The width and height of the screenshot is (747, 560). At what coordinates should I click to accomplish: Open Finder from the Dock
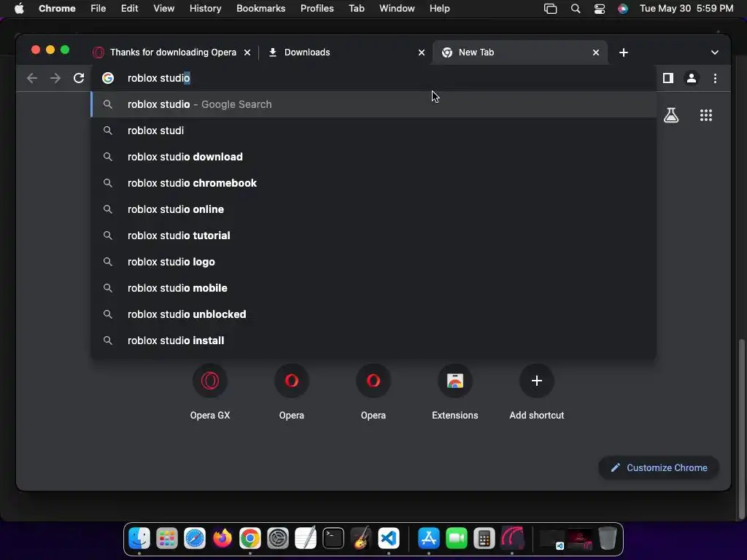139,538
